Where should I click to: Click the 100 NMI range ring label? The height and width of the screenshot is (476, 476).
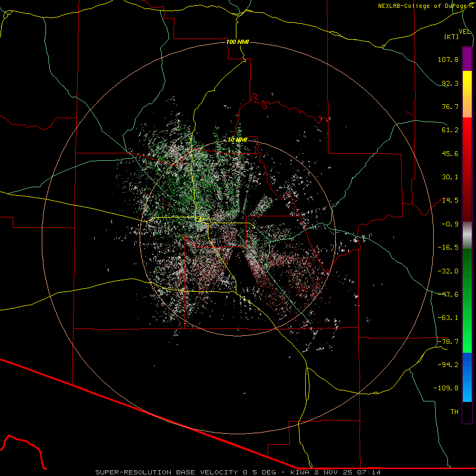237,42
